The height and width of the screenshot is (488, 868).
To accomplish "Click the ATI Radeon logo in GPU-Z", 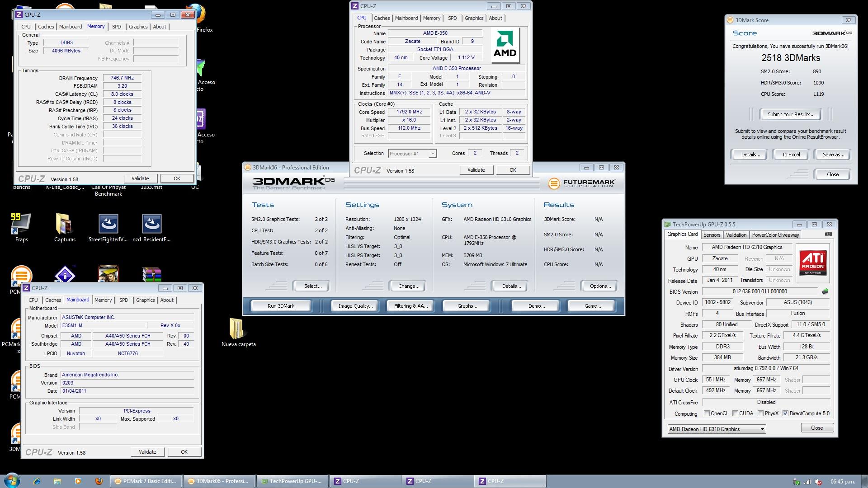I will (812, 263).
